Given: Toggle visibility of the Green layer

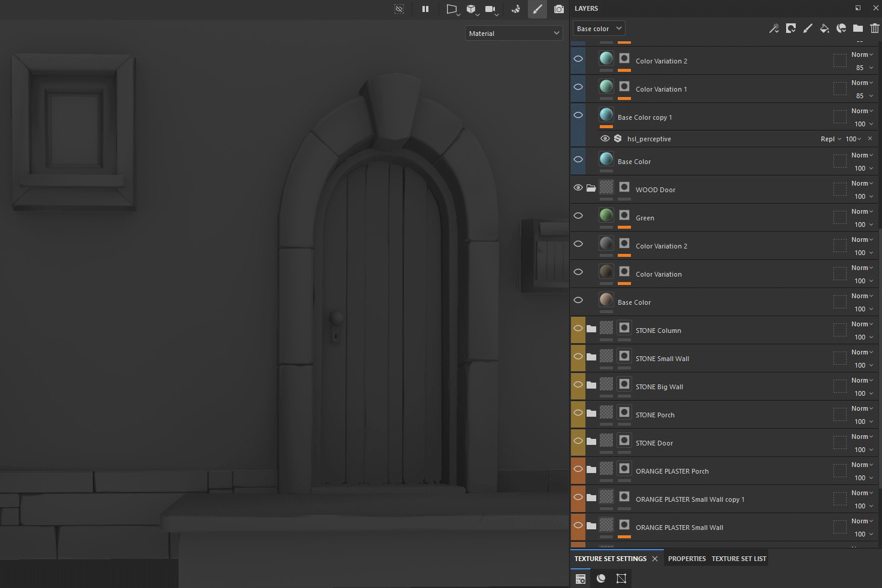Looking at the screenshot, I should tap(578, 216).
